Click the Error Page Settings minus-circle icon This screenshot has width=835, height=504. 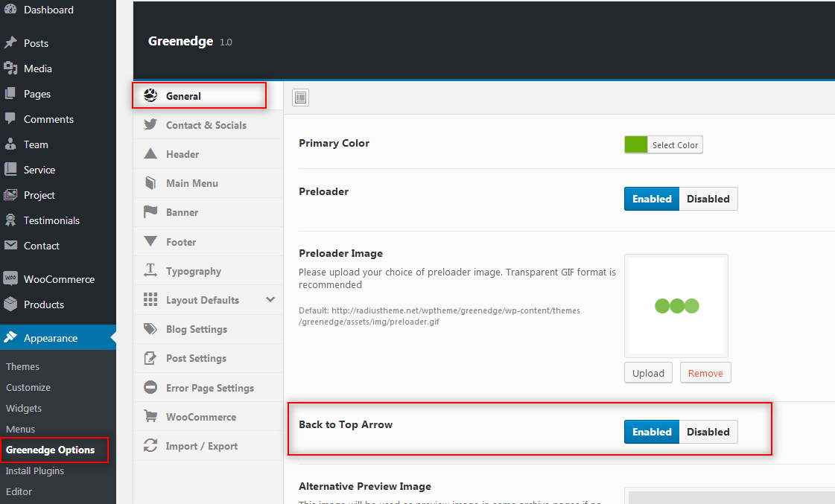[150, 387]
